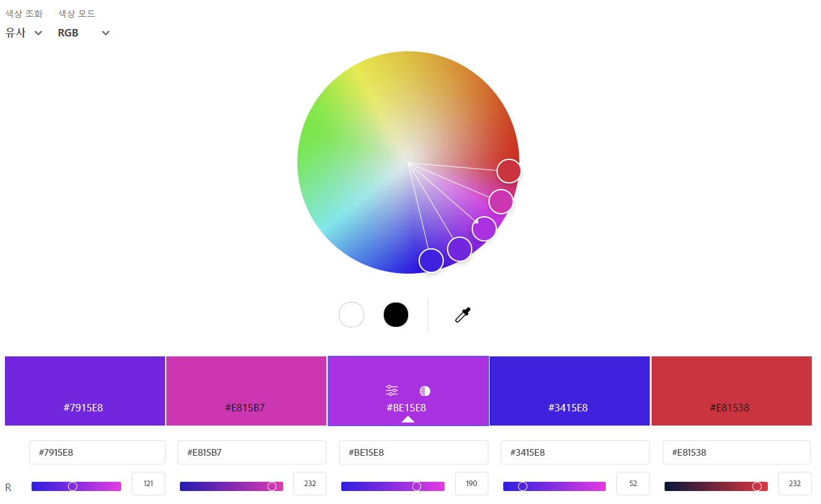Select the #7915E8 color swatch

click(85, 390)
